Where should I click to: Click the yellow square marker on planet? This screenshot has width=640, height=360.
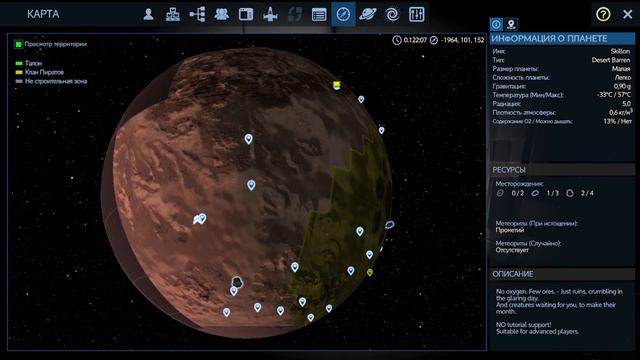pyautogui.click(x=336, y=85)
